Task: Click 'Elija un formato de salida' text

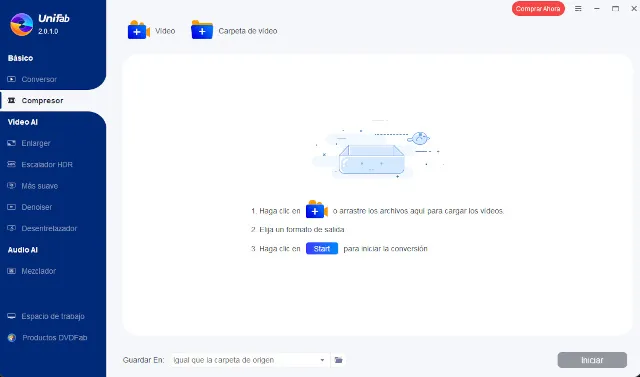Action: coord(302,229)
